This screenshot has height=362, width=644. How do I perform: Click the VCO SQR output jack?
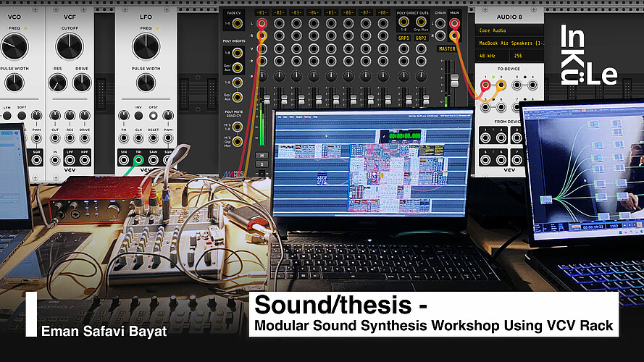point(36,160)
